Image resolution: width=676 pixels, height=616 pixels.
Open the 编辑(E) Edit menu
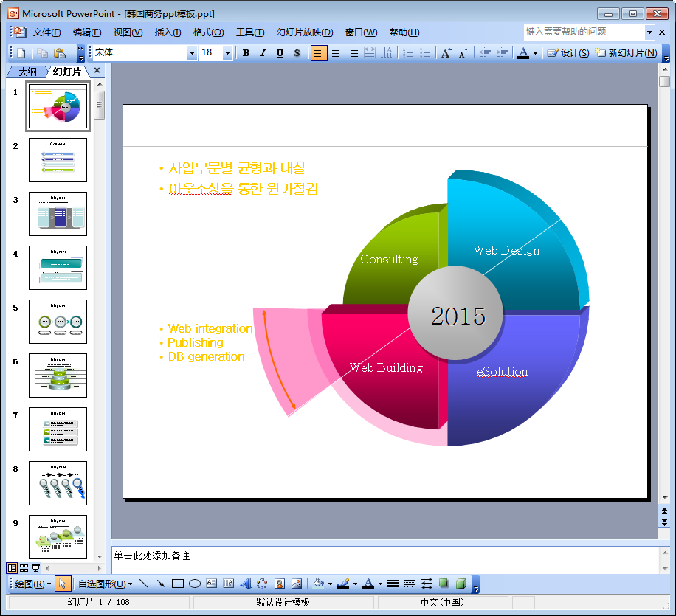tap(87, 32)
